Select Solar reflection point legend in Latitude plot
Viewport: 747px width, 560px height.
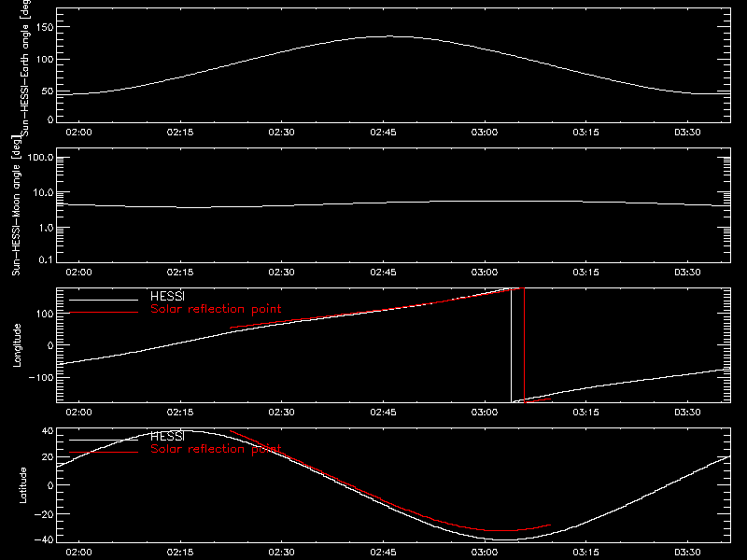click(216, 449)
